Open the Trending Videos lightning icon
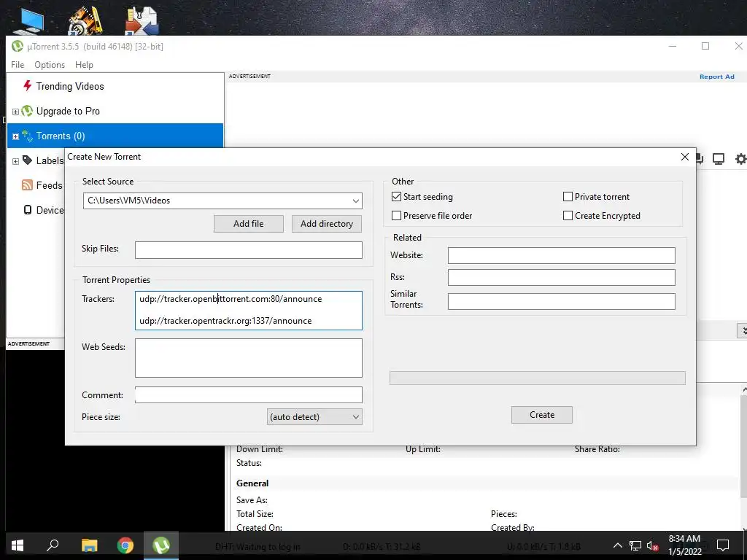Screen dimensions: 747x560 click(28, 86)
